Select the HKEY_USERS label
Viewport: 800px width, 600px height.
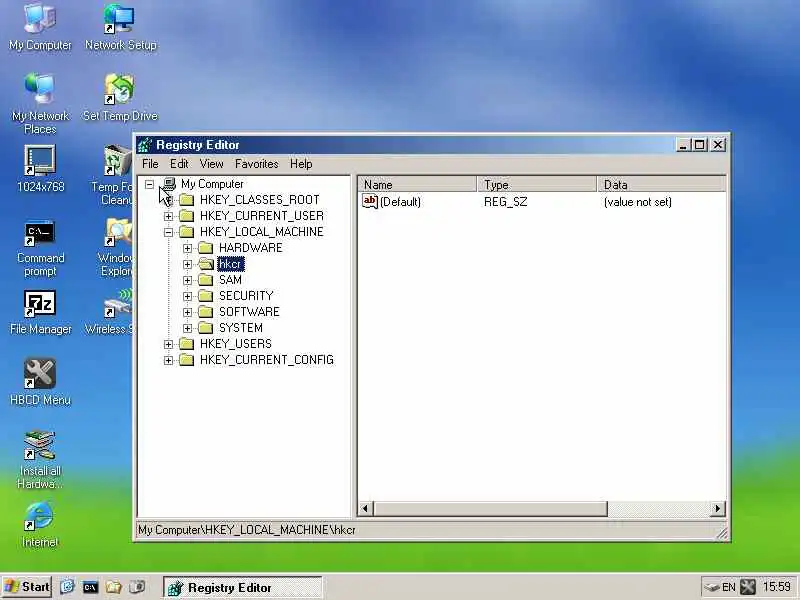[236, 344]
